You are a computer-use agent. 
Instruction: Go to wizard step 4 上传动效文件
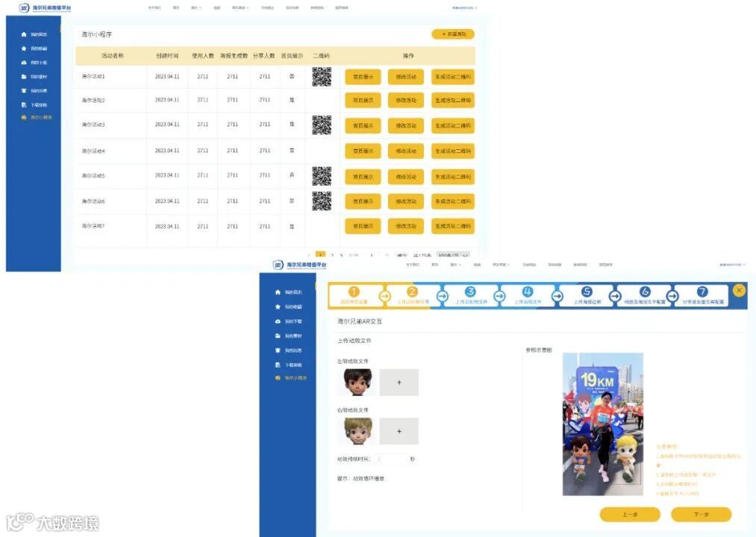pyautogui.click(x=528, y=295)
